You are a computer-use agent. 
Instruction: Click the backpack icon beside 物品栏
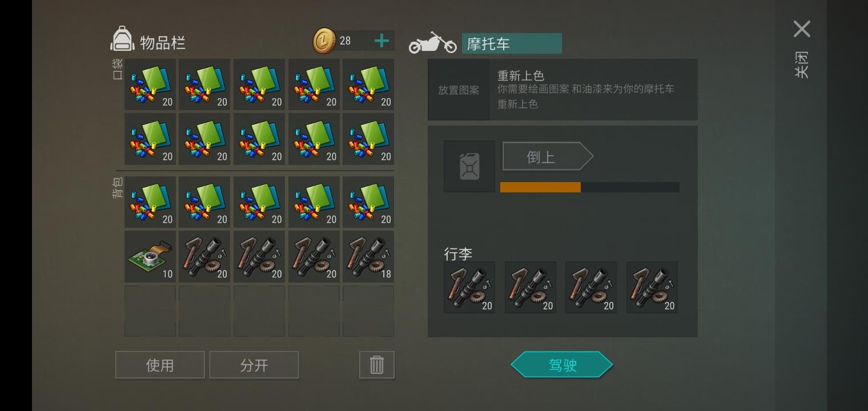[x=122, y=39]
